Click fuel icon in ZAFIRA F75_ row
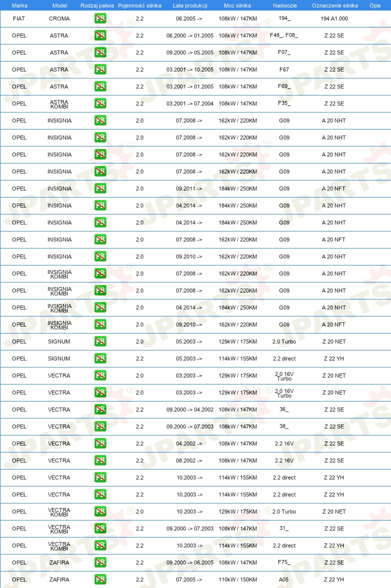This screenshot has width=391, height=588. tap(100, 562)
